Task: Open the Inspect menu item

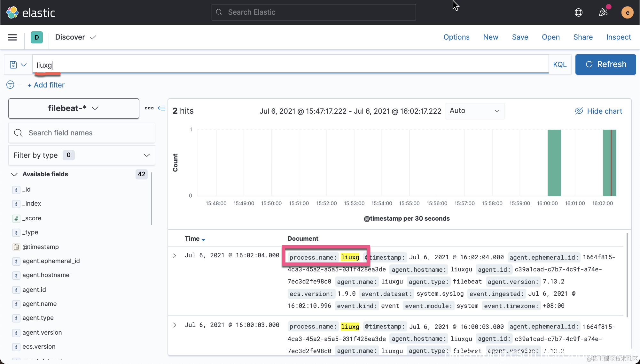Action: click(618, 37)
